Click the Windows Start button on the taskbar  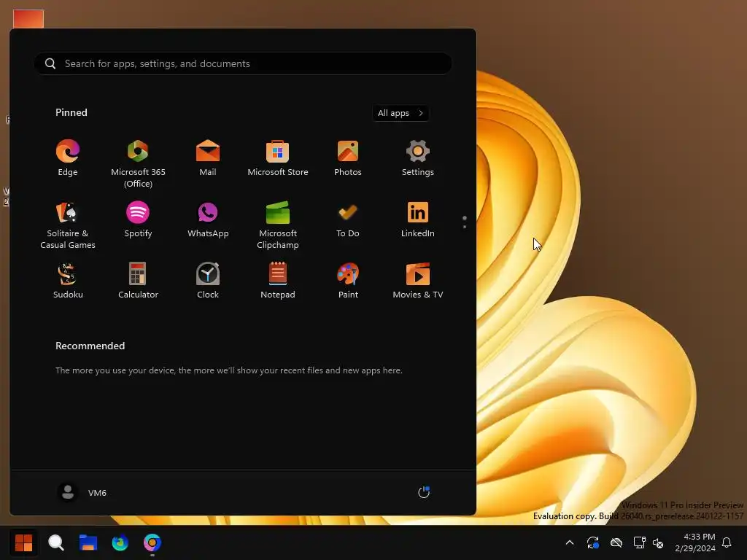23,542
